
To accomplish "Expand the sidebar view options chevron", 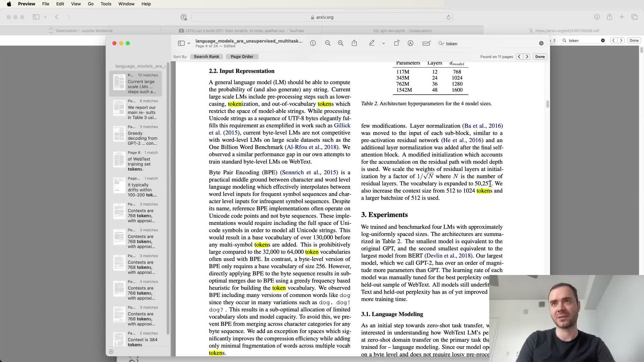I will coord(189,44).
